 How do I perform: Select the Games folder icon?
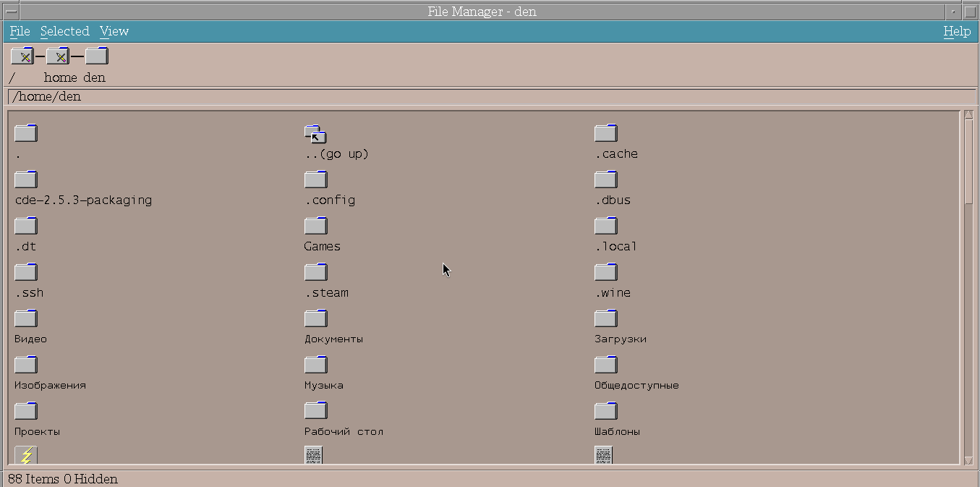316,226
